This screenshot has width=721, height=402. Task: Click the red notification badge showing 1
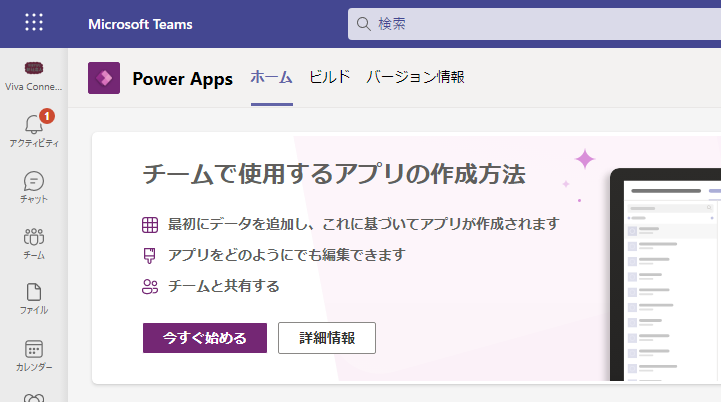point(47,116)
